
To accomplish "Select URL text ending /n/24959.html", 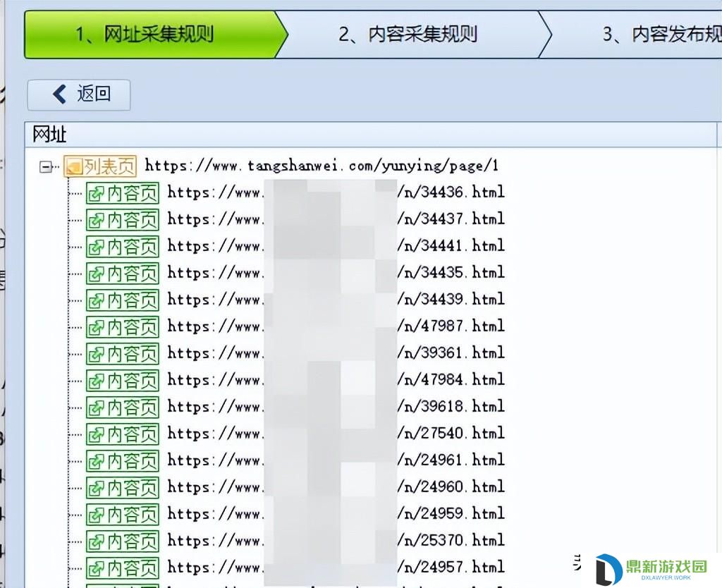I will [336, 513].
